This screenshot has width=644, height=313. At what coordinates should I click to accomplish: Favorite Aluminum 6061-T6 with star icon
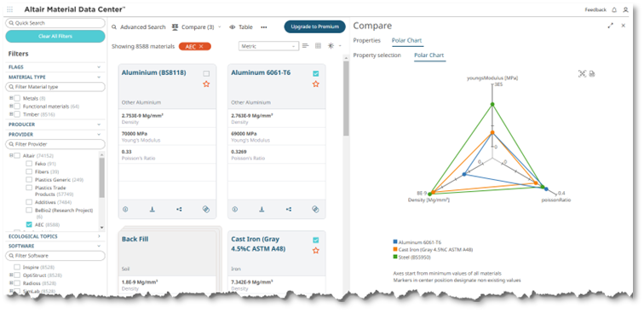(x=315, y=84)
